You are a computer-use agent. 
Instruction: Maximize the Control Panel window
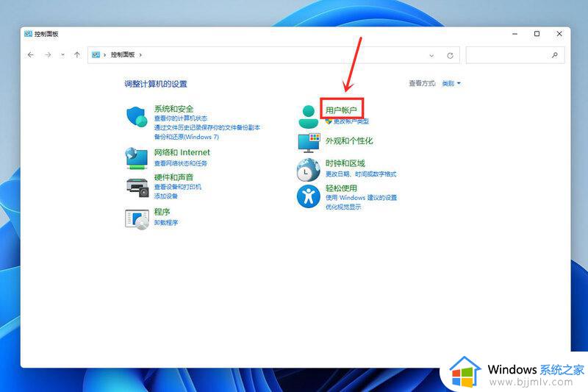click(x=537, y=34)
